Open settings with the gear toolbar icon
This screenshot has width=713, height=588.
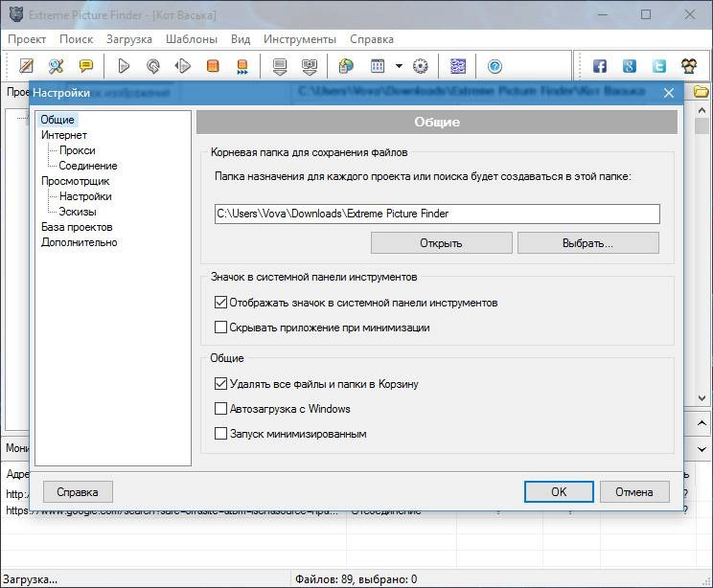click(420, 66)
